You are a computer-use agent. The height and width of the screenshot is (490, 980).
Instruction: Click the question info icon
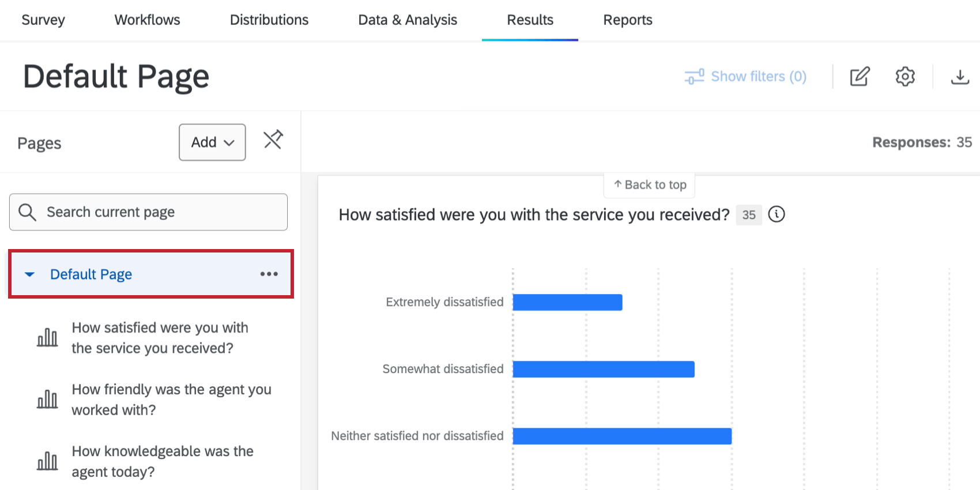(x=777, y=214)
